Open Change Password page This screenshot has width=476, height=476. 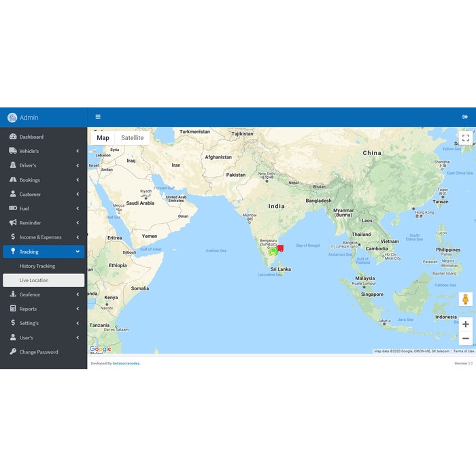[39, 352]
